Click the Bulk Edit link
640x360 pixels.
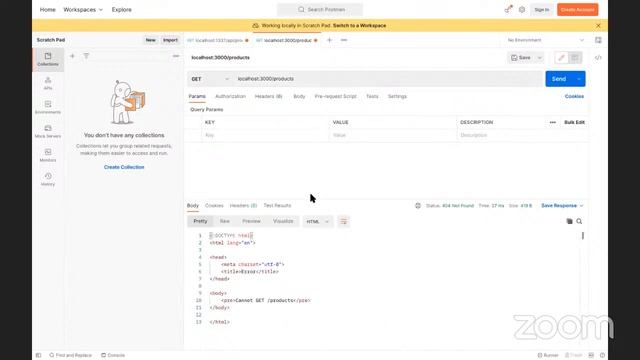point(574,122)
